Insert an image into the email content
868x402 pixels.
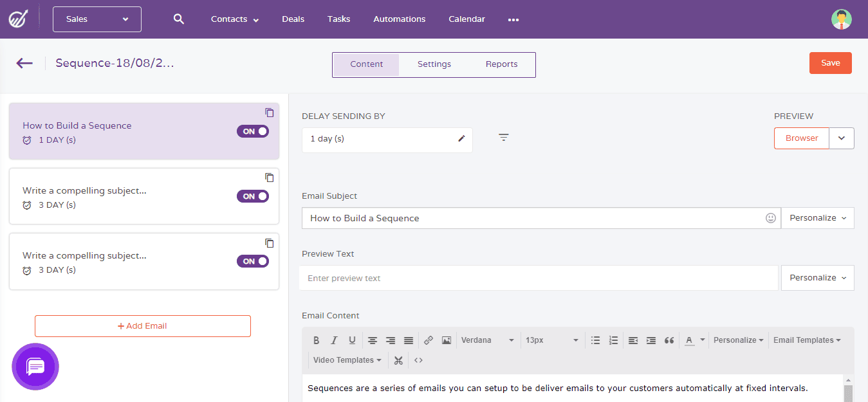click(446, 340)
